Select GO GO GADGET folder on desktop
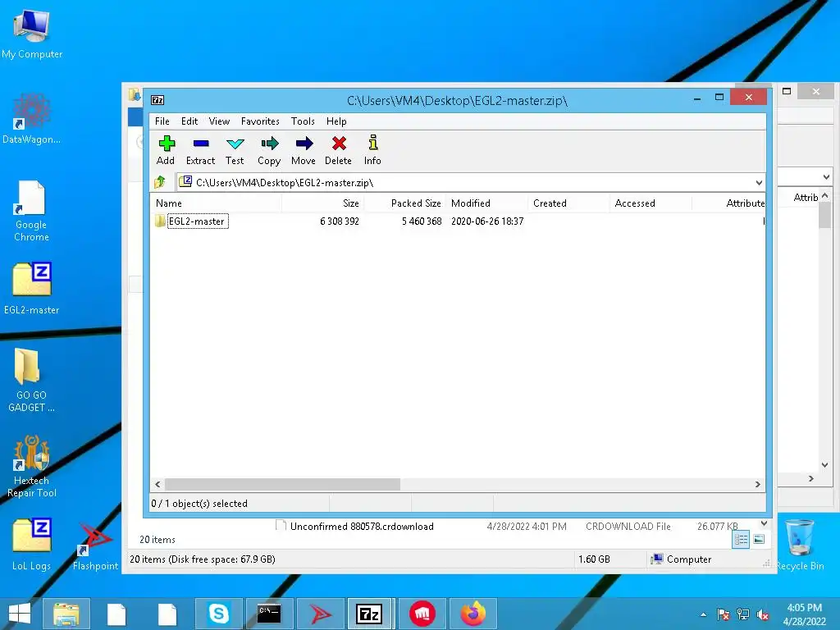The height and width of the screenshot is (630, 840). (32, 381)
